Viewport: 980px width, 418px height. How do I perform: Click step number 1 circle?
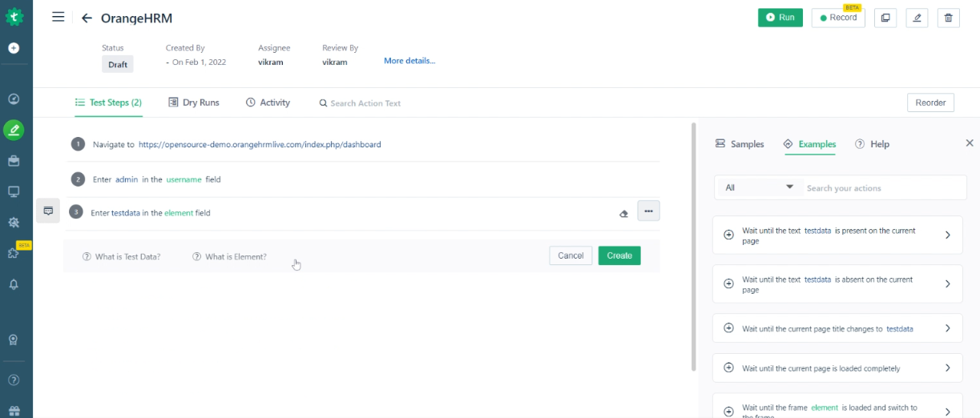coord(78,144)
